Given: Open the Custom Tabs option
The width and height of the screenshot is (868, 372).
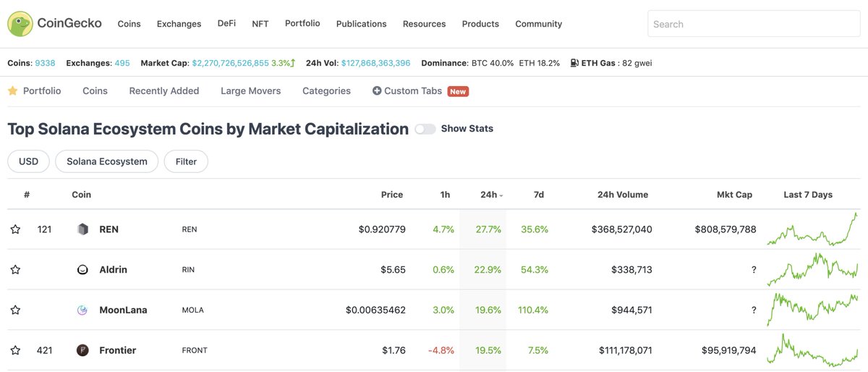Looking at the screenshot, I should pos(413,91).
